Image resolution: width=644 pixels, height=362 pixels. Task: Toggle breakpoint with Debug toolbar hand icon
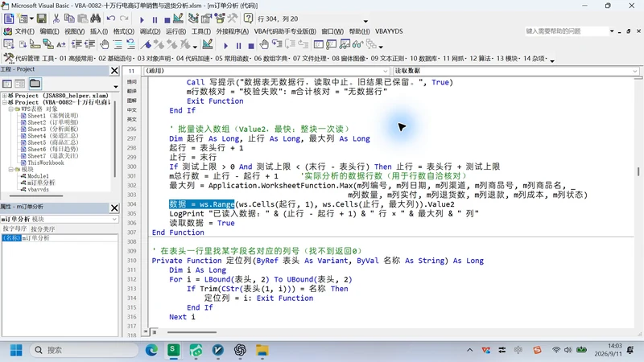pos(264,44)
